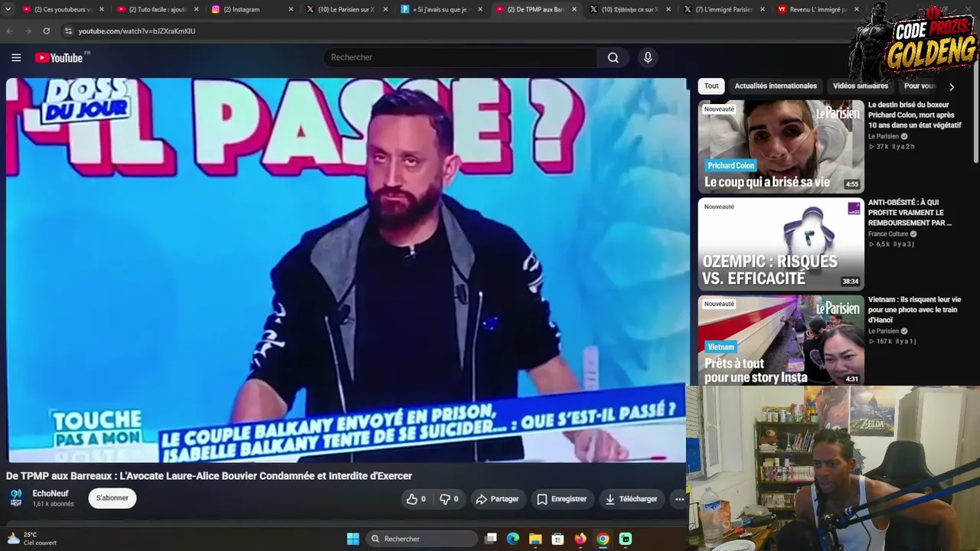Open the YouTube guide hamburger menu

coord(16,57)
